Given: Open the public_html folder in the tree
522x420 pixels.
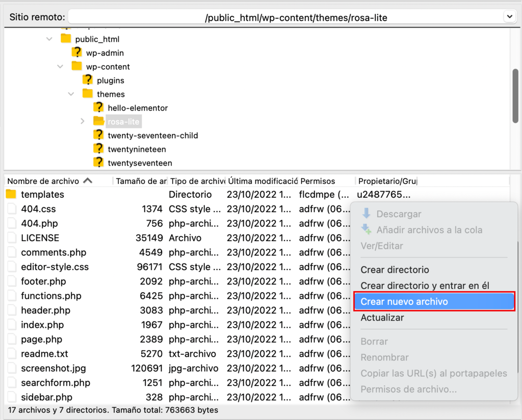Looking at the screenshot, I should click(x=65, y=39).
